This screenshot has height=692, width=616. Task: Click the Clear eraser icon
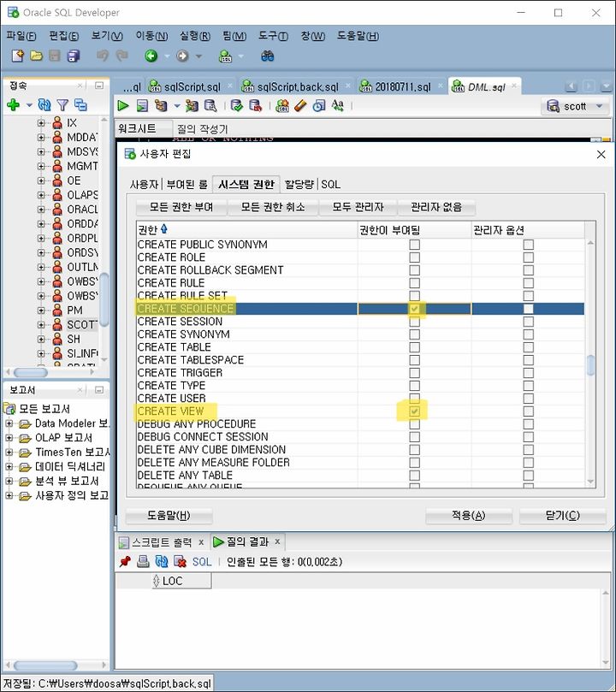coord(300,105)
